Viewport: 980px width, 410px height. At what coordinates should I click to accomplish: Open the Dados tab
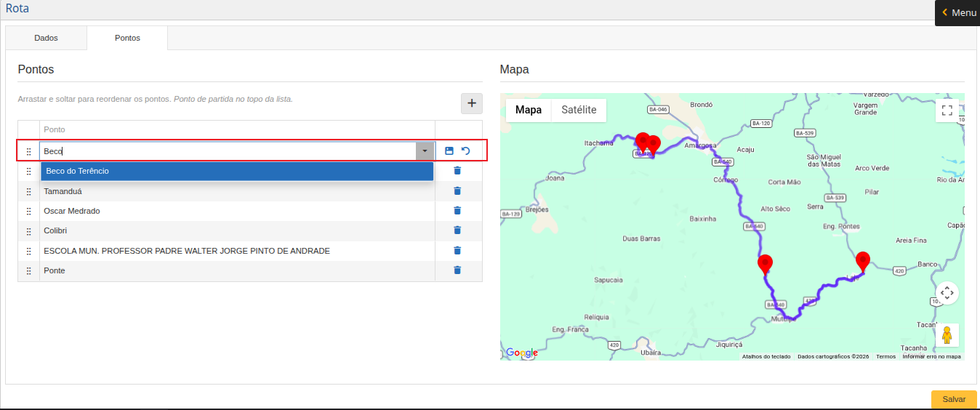coord(46,38)
